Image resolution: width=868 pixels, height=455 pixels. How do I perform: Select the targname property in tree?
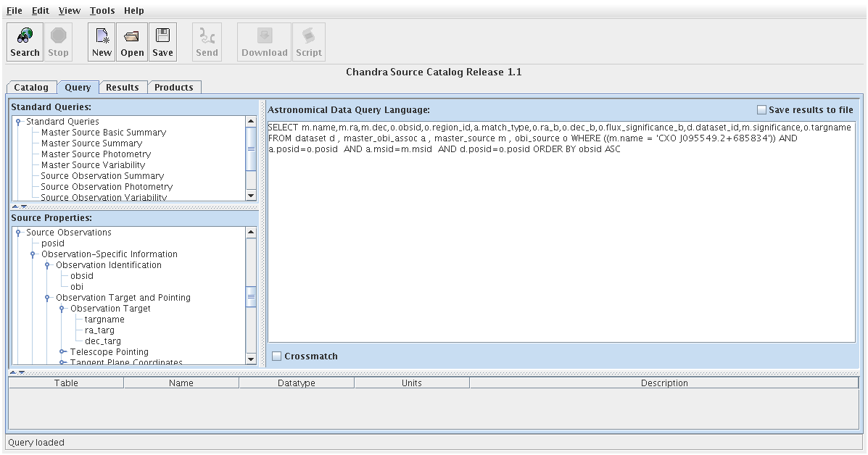pos(104,320)
